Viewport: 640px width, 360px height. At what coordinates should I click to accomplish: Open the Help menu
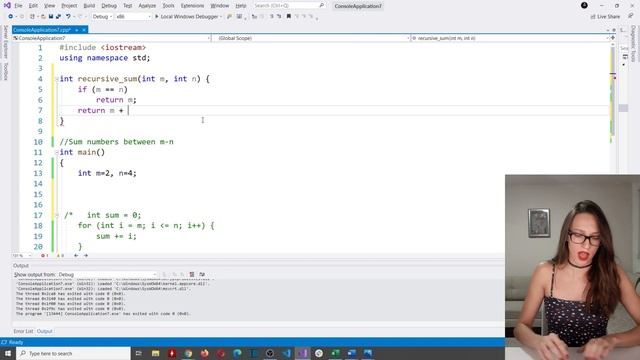pyautogui.click(x=241, y=6)
